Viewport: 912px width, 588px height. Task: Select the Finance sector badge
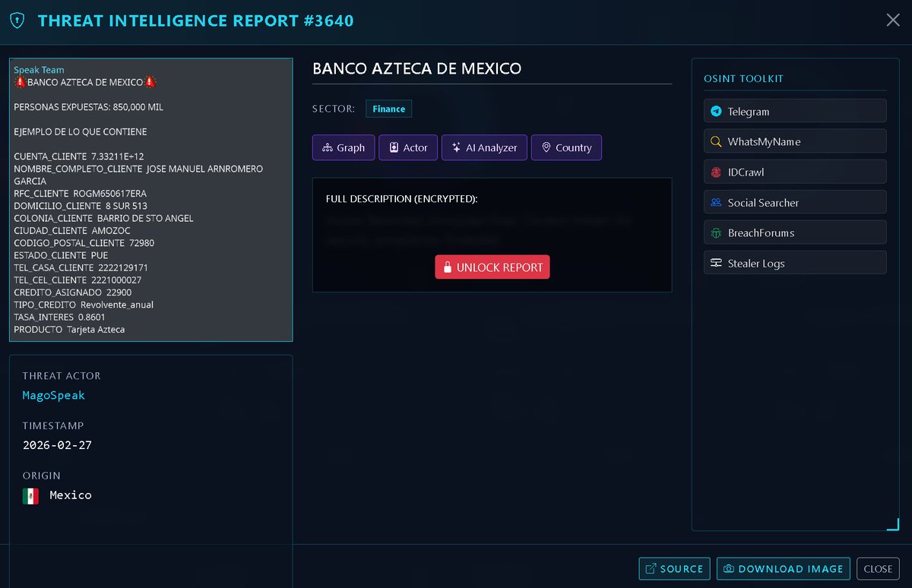pos(388,109)
